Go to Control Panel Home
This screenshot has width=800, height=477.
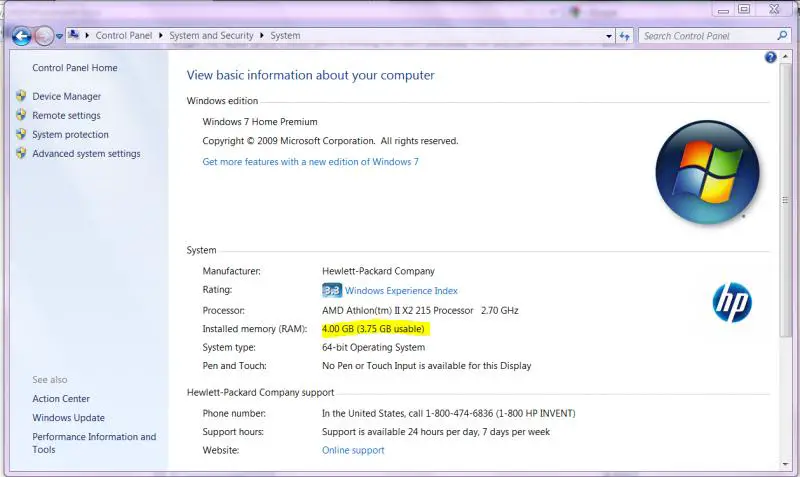click(74, 68)
